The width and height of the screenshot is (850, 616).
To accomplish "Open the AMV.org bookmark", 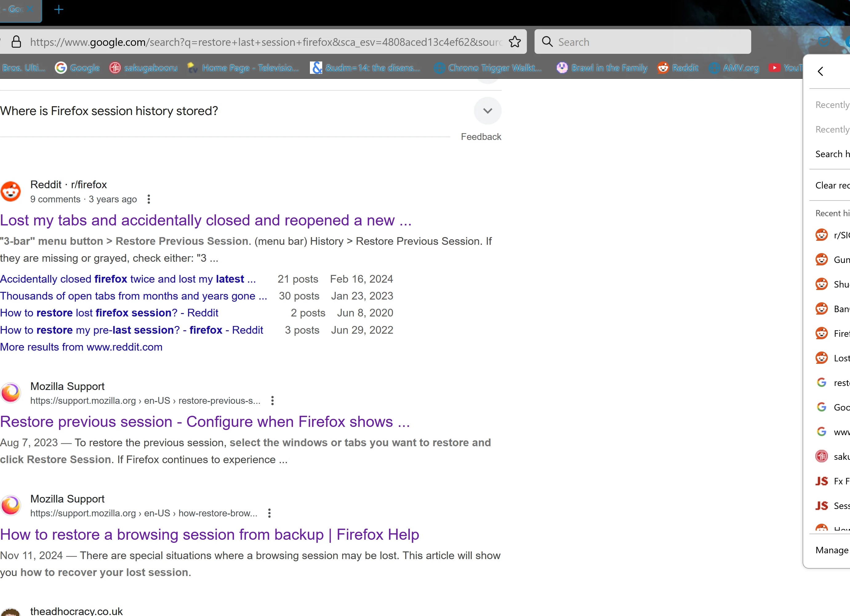I will pos(734,68).
